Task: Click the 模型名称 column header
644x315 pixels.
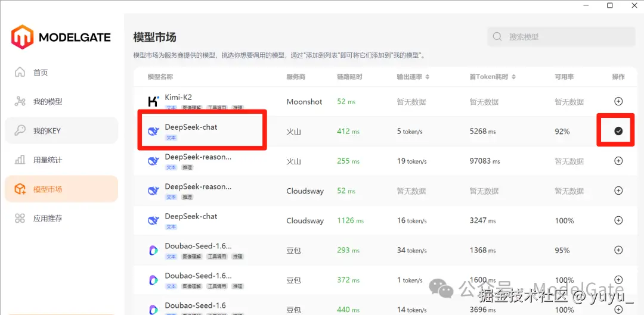Action: [160, 77]
